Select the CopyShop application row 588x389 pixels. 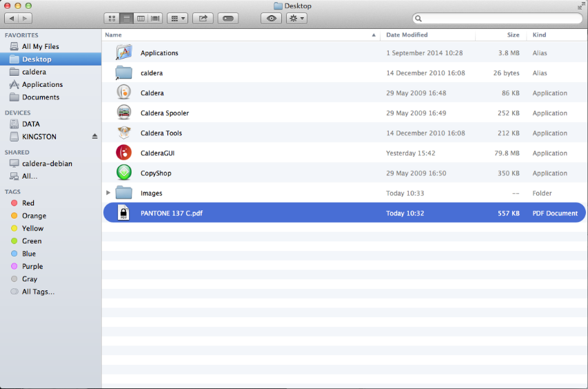tap(156, 173)
